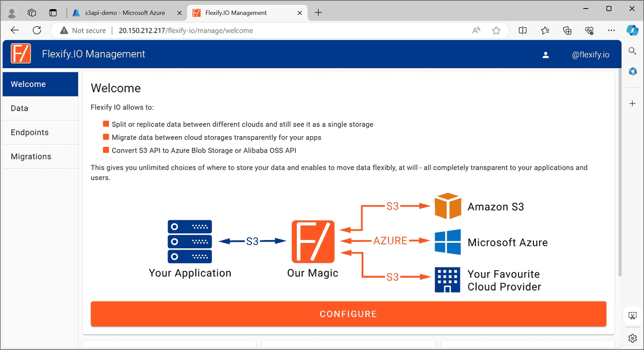The image size is (644, 350).
Task: Open Copilot from the browser toolbar
Action: pos(633,31)
